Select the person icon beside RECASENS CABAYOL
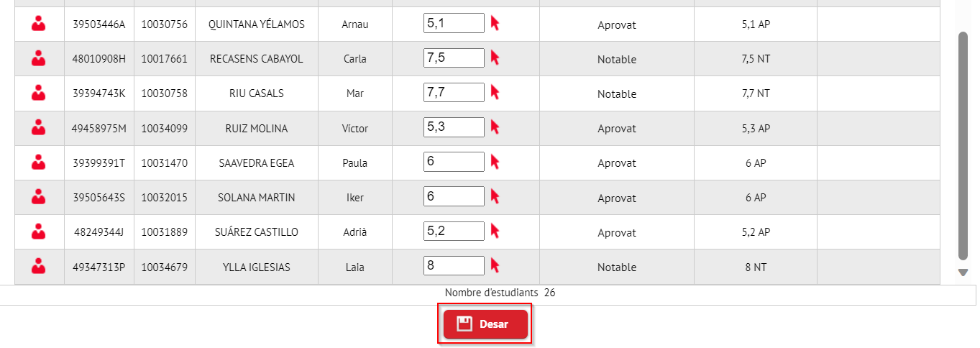Screen dimensions: 980x348 pos(39,58)
